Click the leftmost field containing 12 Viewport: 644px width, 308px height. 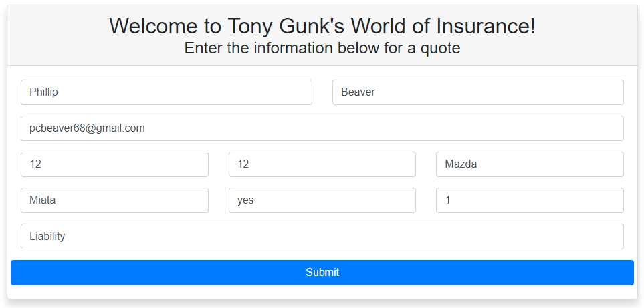click(114, 164)
